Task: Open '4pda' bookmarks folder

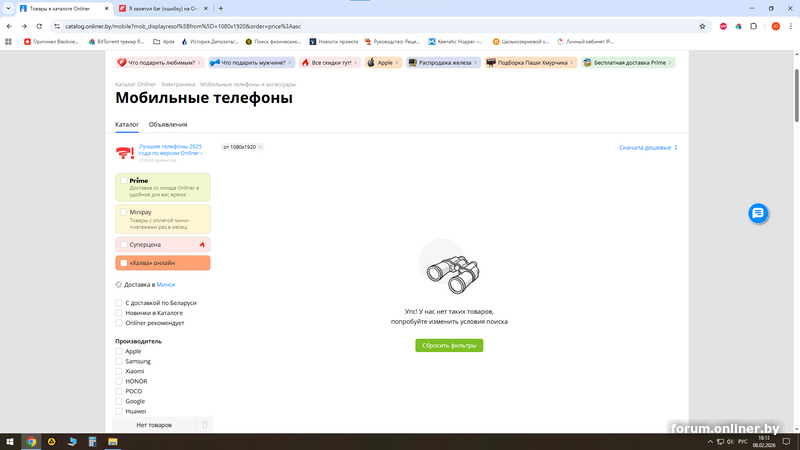Action: (x=164, y=41)
